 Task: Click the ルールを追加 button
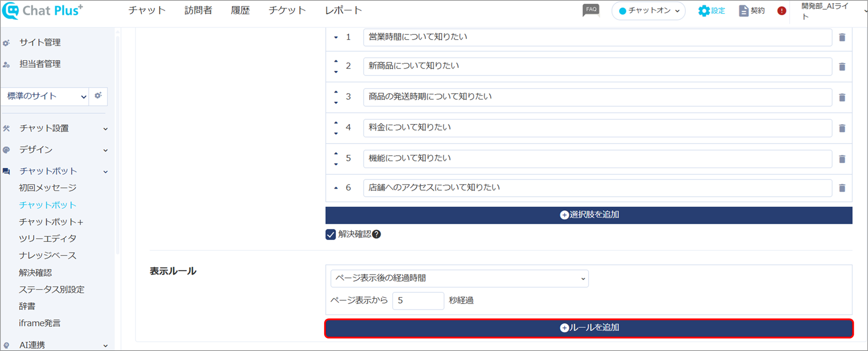tap(589, 328)
